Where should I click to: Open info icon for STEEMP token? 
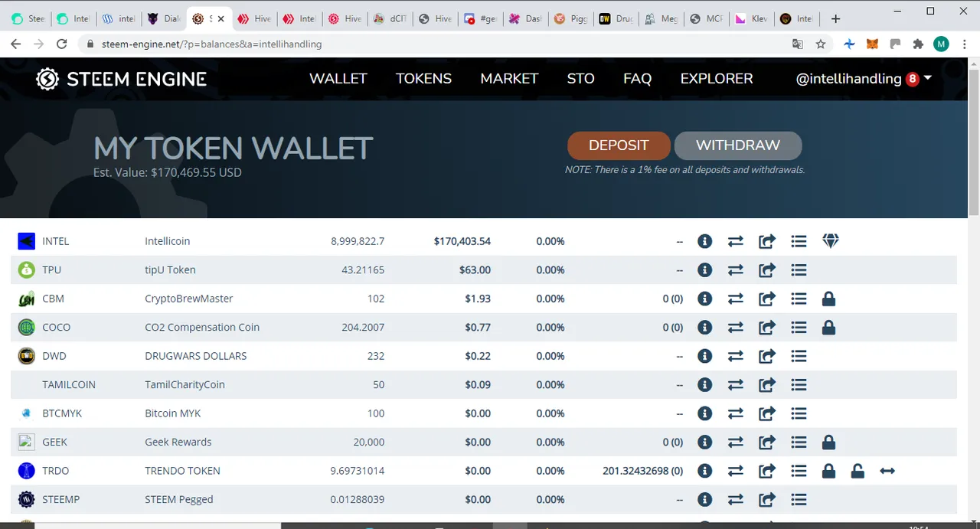705,500
